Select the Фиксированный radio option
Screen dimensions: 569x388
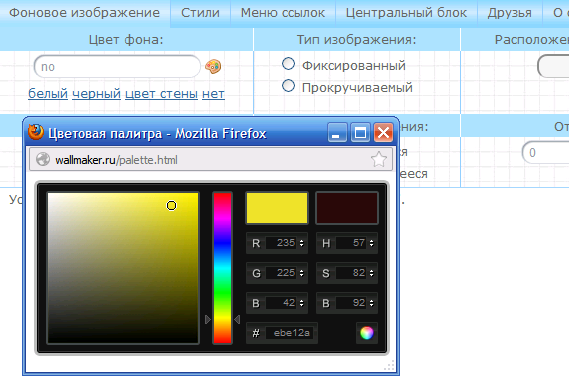click(288, 64)
